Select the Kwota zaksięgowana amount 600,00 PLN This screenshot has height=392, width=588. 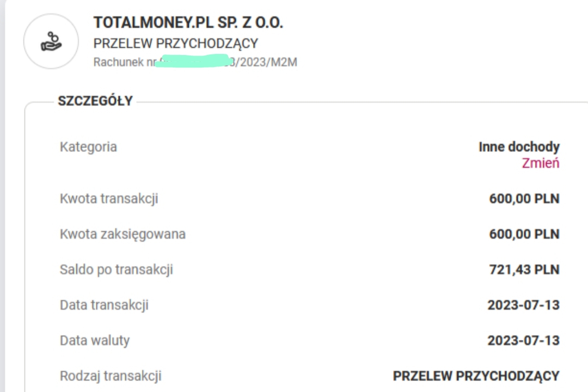524,234
